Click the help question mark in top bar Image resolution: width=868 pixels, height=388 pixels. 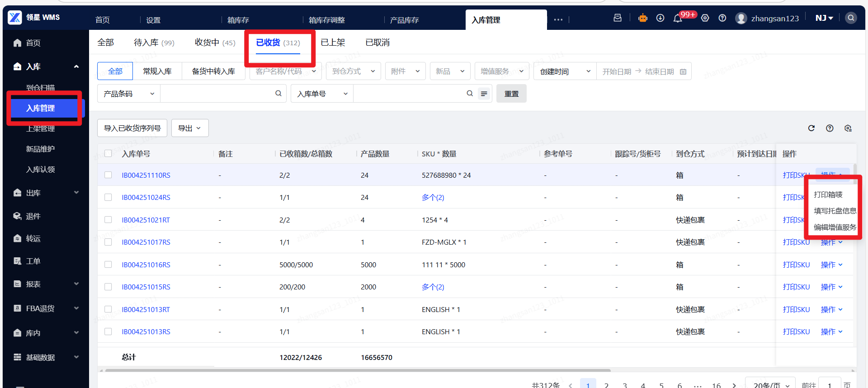coord(722,18)
